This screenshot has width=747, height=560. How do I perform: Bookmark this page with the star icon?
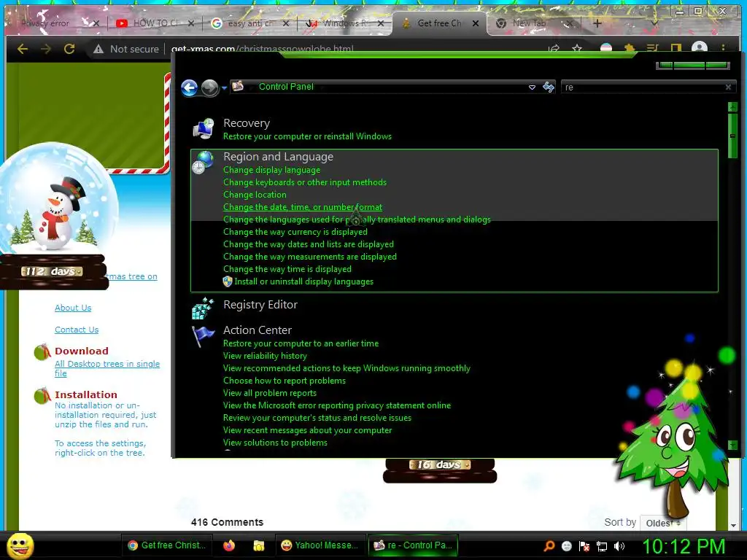(577, 48)
